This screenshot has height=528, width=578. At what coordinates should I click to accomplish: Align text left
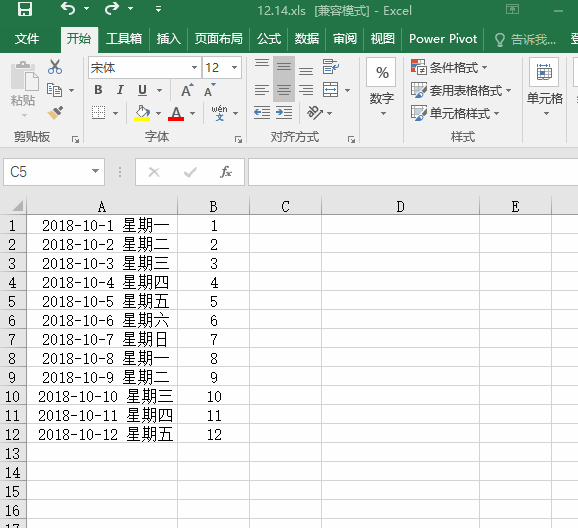coord(262,90)
